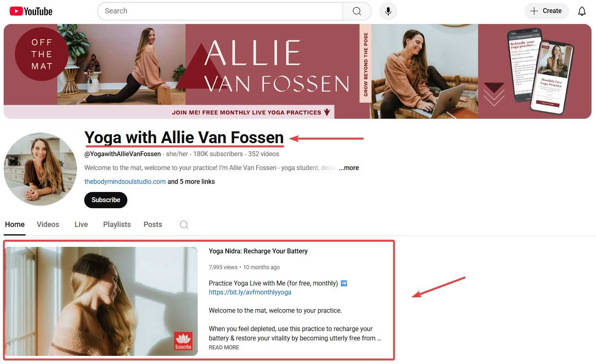Click the lotus Subscribe watermark on video
Screen dimensions: 596x364
183,341
